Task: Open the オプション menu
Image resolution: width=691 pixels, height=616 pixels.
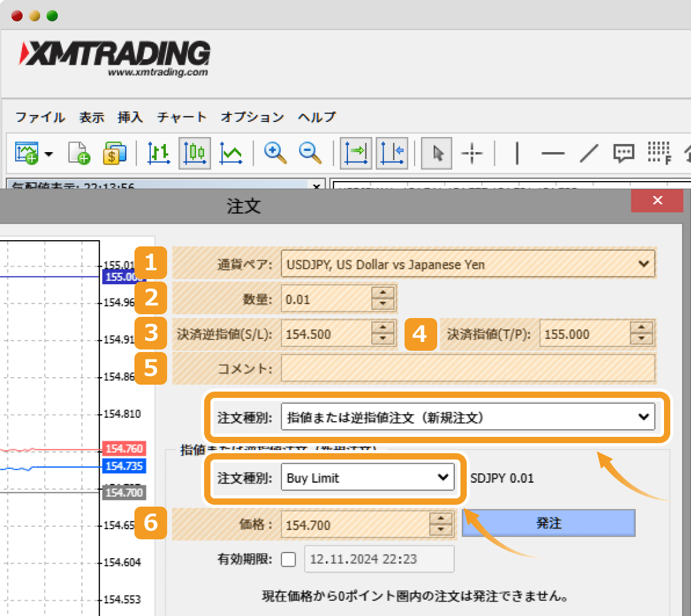Action: 252,117
